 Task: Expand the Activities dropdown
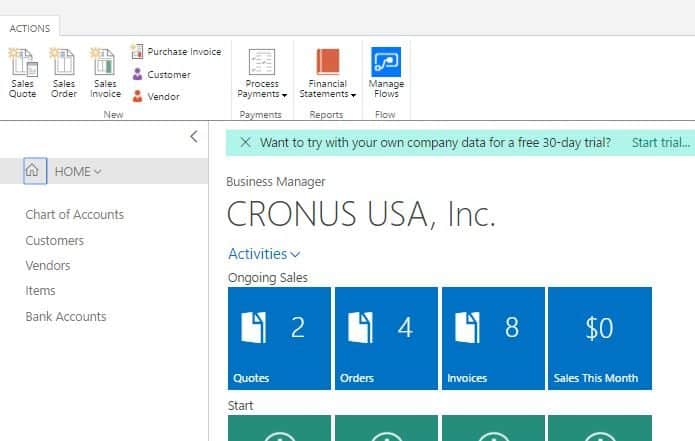tap(264, 254)
